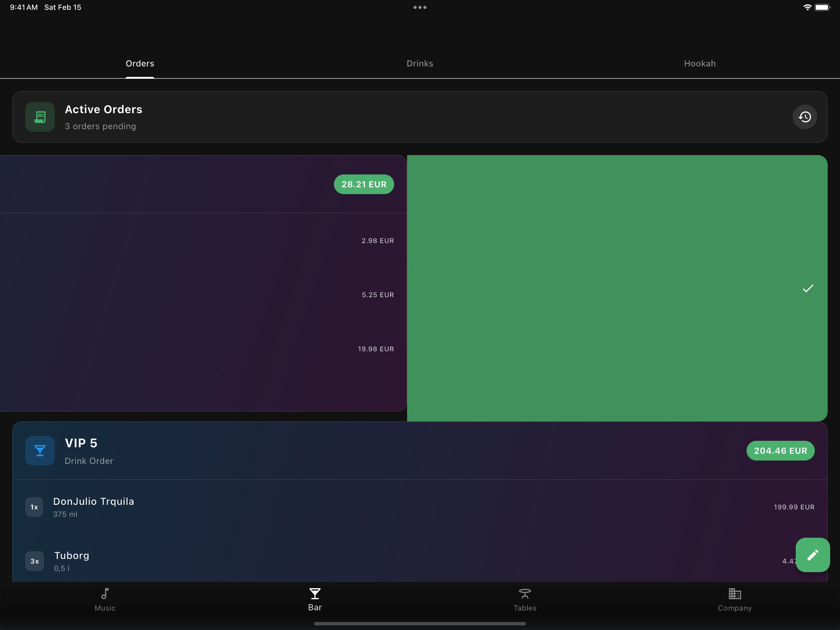Screen dimensions: 840x630
Task: Switch to the Hookah tab
Action: coord(699,63)
